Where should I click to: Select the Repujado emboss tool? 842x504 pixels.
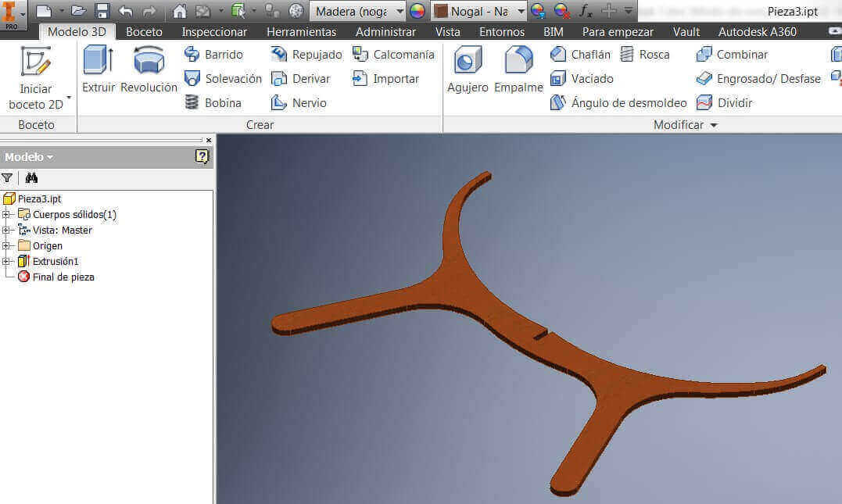(x=306, y=54)
